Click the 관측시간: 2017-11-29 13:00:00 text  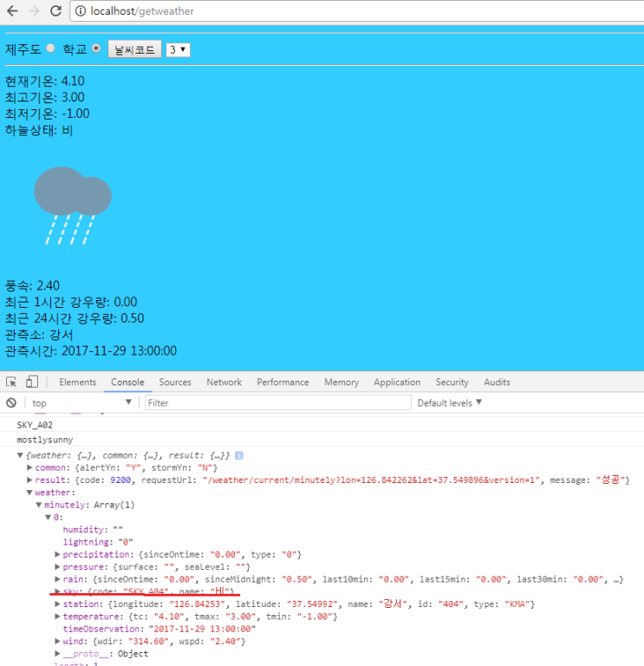90,351
